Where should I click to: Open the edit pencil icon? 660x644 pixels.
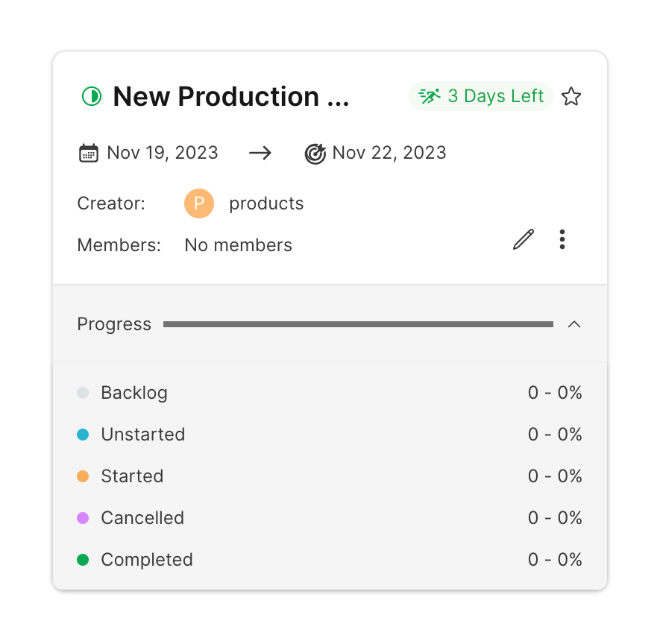[x=523, y=239]
